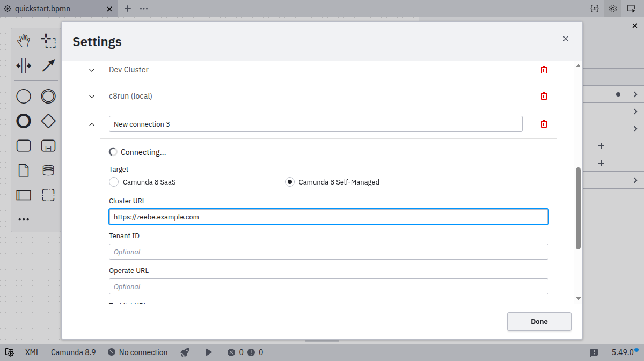Open tab options ellipsis menu
The width and height of the screenshot is (644, 361).
[144, 9]
